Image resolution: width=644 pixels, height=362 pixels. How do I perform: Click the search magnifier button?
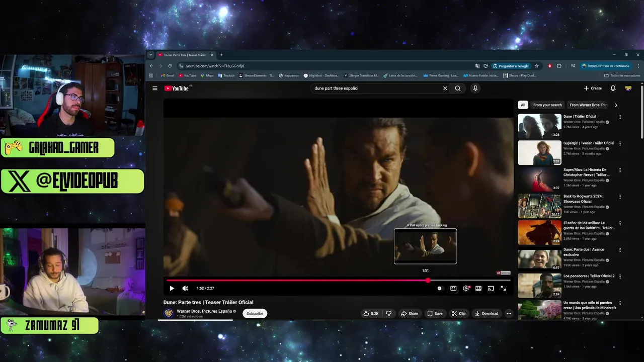pyautogui.click(x=458, y=88)
